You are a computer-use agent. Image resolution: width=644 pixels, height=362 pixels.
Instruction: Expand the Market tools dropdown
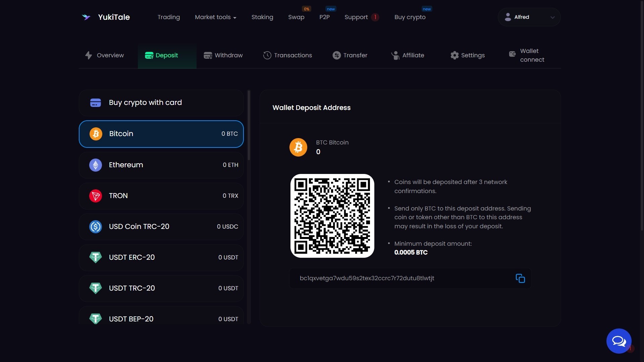pyautogui.click(x=215, y=17)
